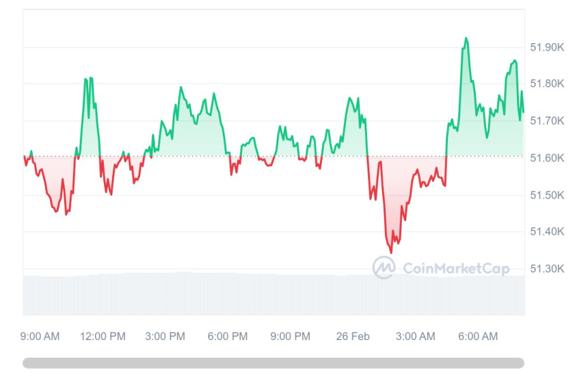Click the lowest red trough of the price line
The height and width of the screenshot is (392, 588).
(x=391, y=252)
